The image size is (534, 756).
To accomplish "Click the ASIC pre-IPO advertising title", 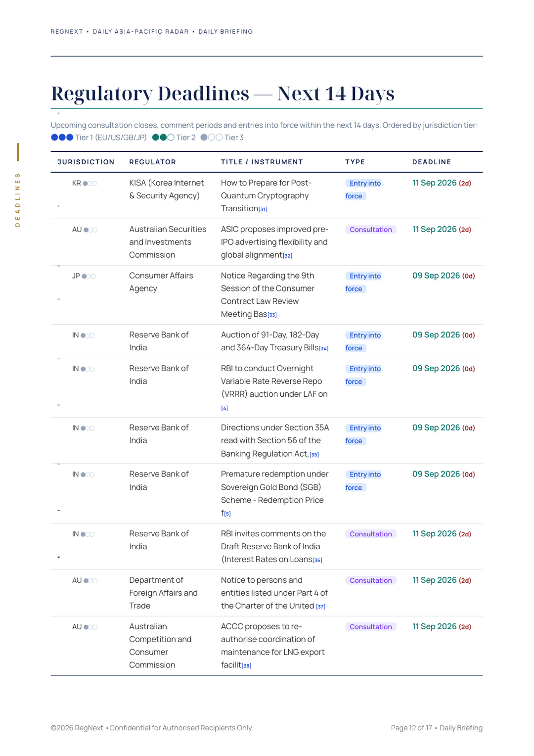I will [274, 242].
